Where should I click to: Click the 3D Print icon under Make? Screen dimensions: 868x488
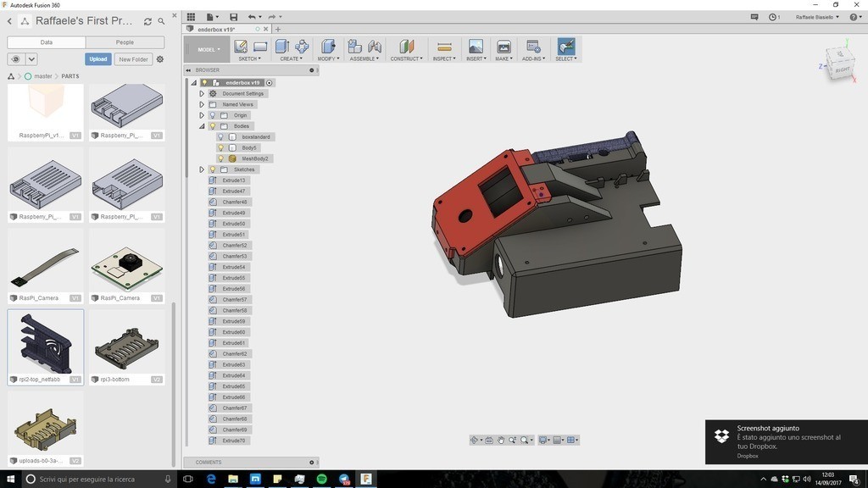504,47
